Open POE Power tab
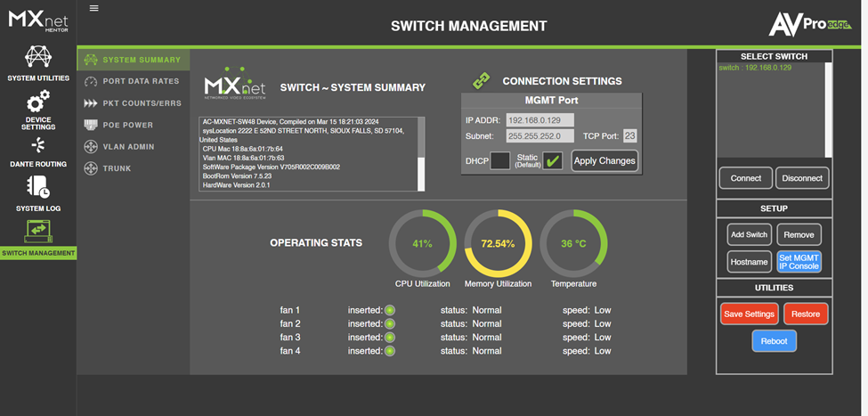Image resolution: width=868 pixels, height=416 pixels. (x=134, y=126)
